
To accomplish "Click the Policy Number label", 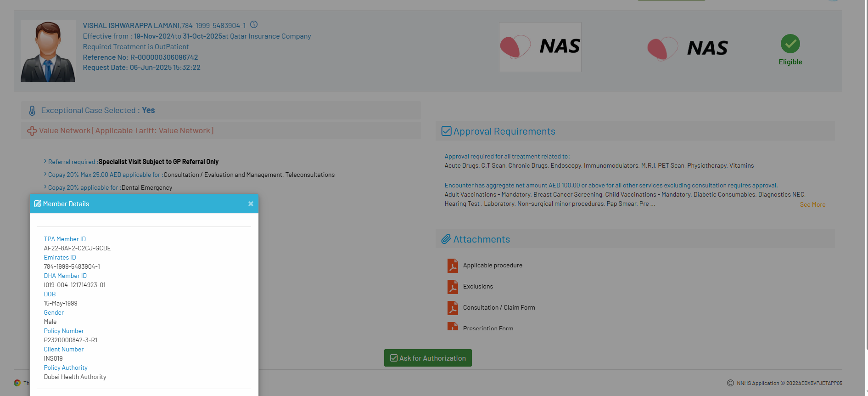I will point(64,331).
